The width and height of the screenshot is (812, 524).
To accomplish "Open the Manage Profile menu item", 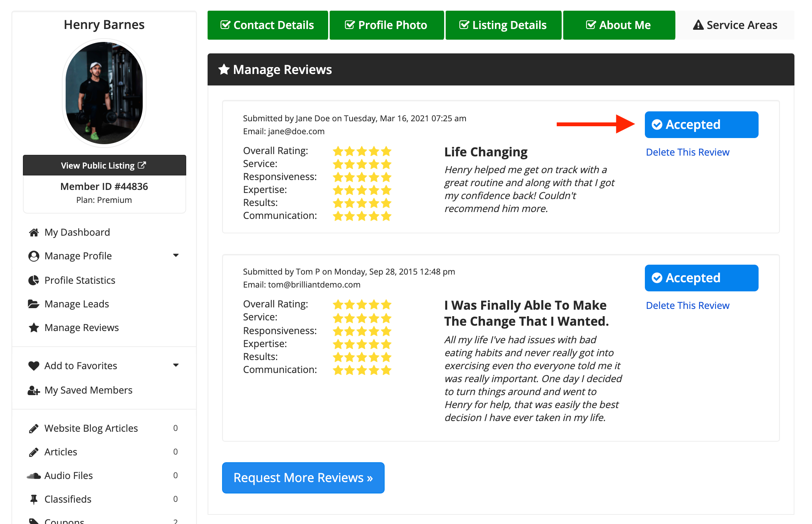I will coord(78,256).
